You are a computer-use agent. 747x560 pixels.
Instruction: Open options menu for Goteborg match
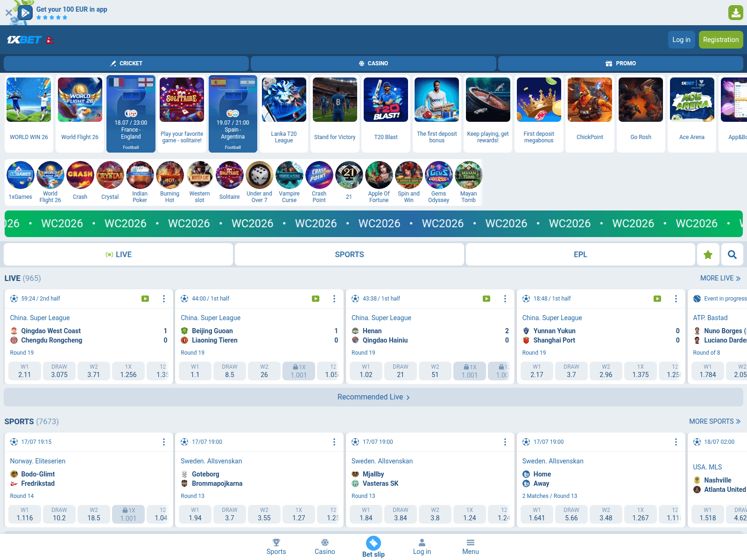pyautogui.click(x=334, y=442)
